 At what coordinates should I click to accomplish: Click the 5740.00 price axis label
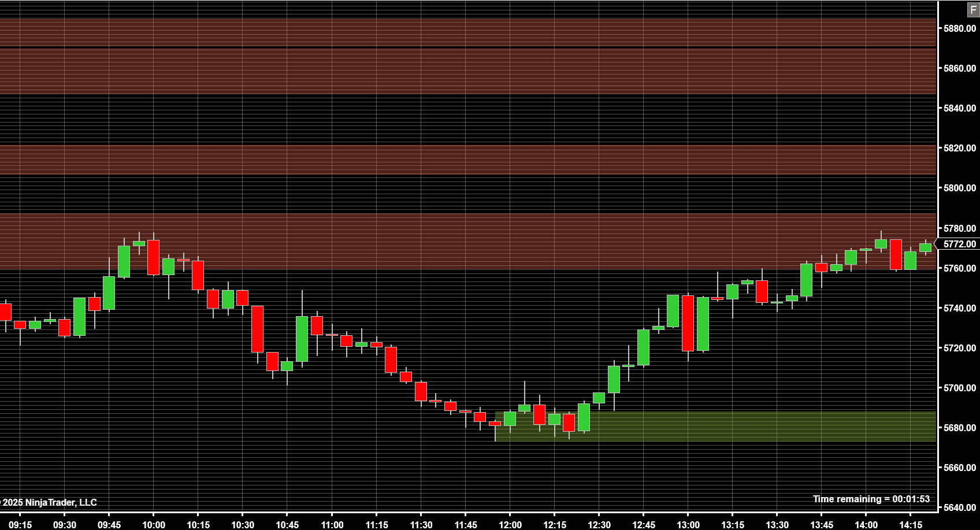(960, 308)
